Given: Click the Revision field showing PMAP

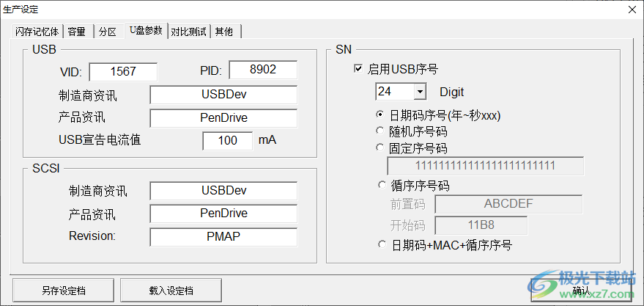Looking at the screenshot, I should pyautogui.click(x=223, y=237).
